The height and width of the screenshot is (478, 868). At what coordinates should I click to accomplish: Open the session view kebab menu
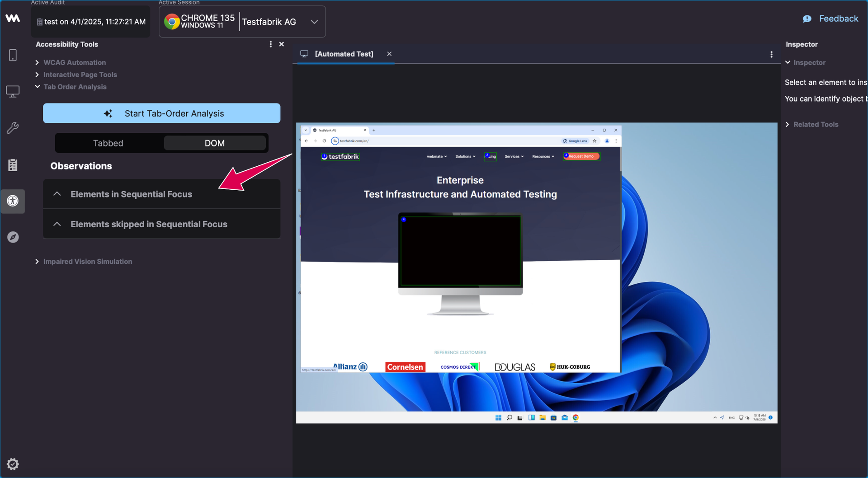click(771, 54)
